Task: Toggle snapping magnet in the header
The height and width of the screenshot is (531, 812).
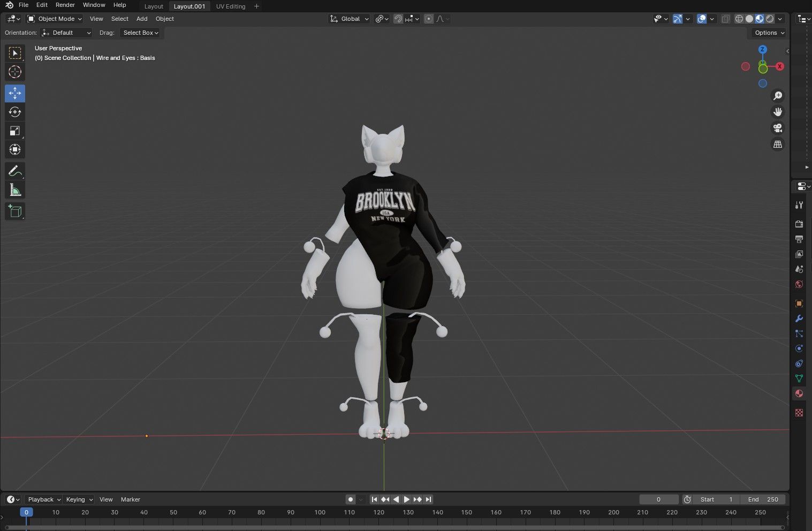Action: click(398, 19)
